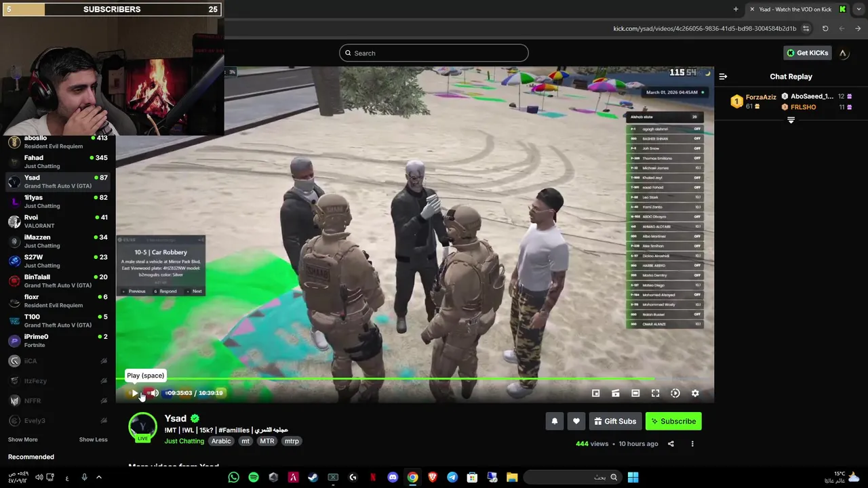This screenshot has width=868, height=488.
Task: Open playback speed control
Action: [x=675, y=393]
